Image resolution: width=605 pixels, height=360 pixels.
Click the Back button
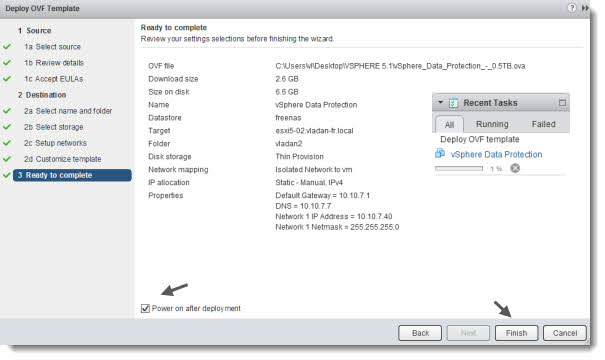point(420,333)
